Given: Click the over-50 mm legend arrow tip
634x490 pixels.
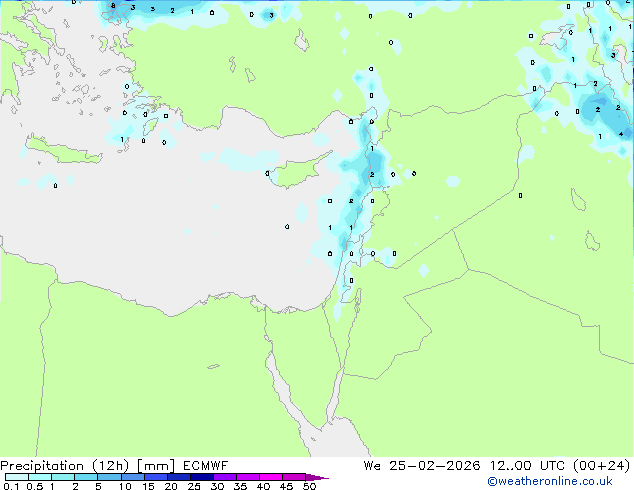Looking at the screenshot, I should coord(317,477).
